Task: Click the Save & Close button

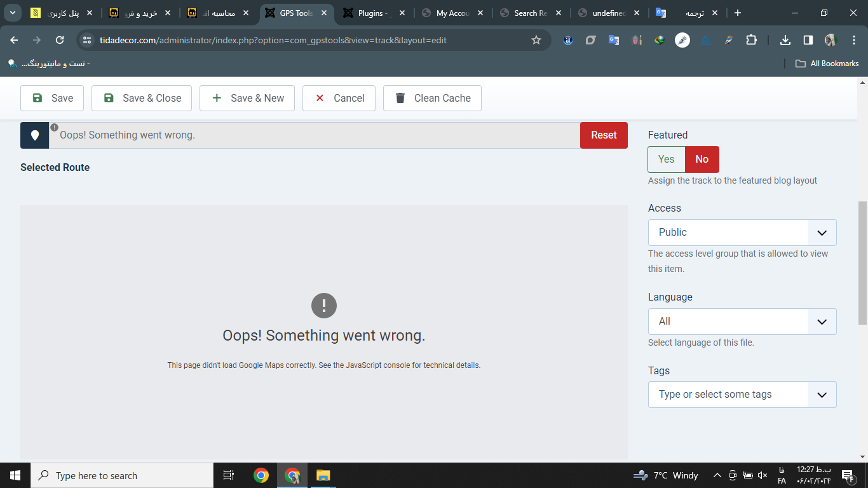Action: [x=142, y=98]
